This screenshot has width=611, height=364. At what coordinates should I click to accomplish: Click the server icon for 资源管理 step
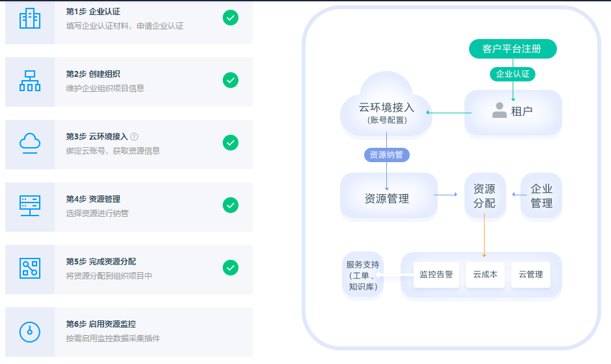coord(30,206)
